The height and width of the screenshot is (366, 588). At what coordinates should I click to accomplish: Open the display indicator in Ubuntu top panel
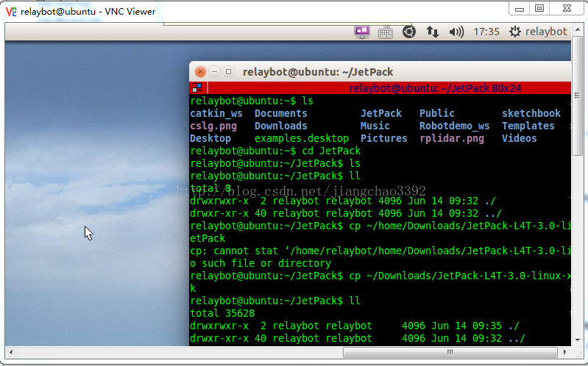click(362, 32)
